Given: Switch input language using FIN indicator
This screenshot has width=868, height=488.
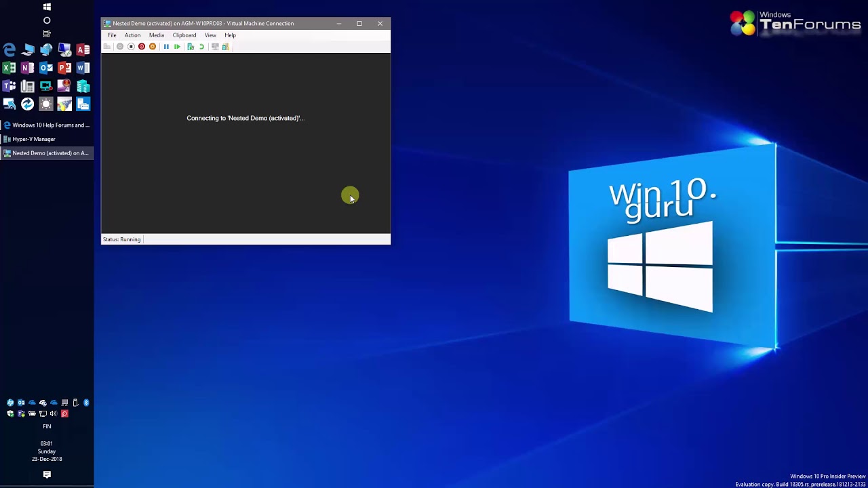Looking at the screenshot, I should 47,426.
